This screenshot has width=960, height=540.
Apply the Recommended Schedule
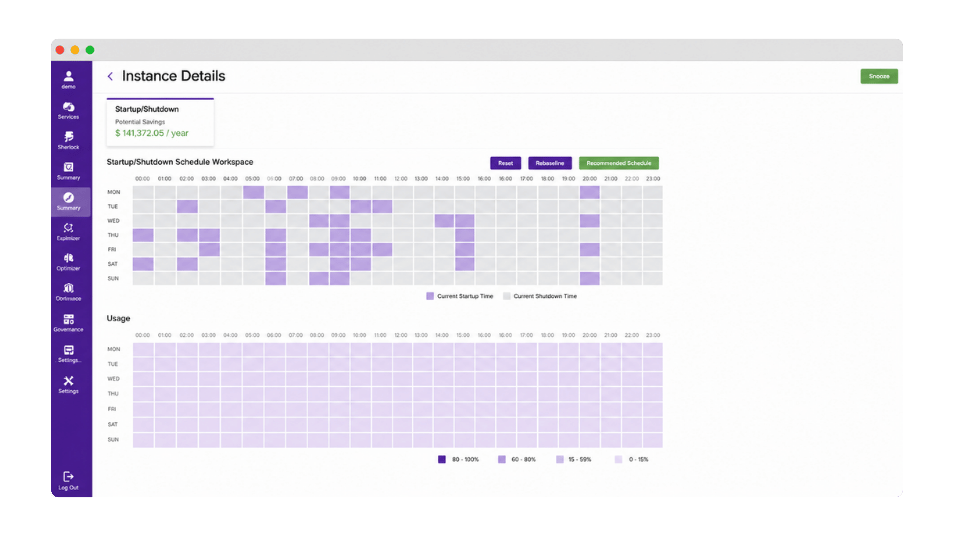pyautogui.click(x=619, y=163)
